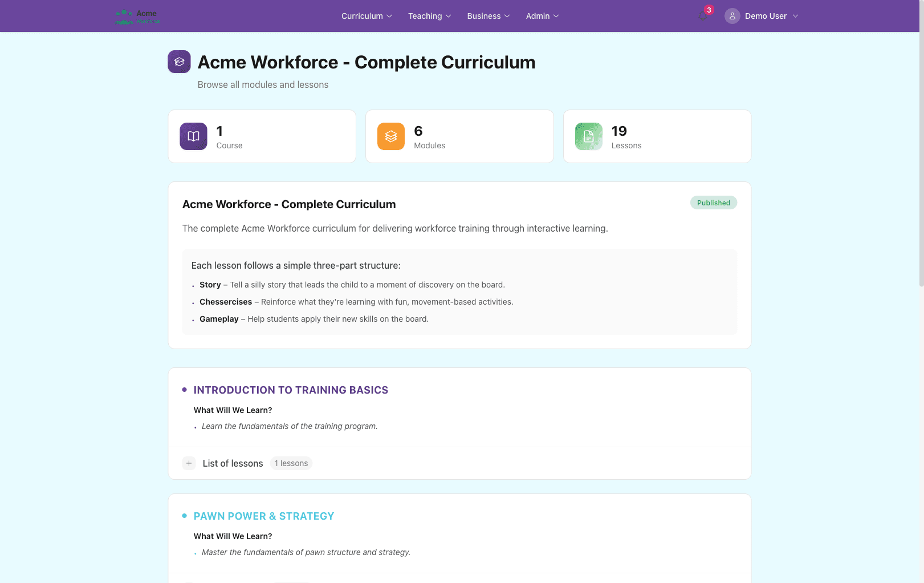924x583 pixels.
Task: Open the Pawn Power & Strategy module
Action: click(x=263, y=515)
